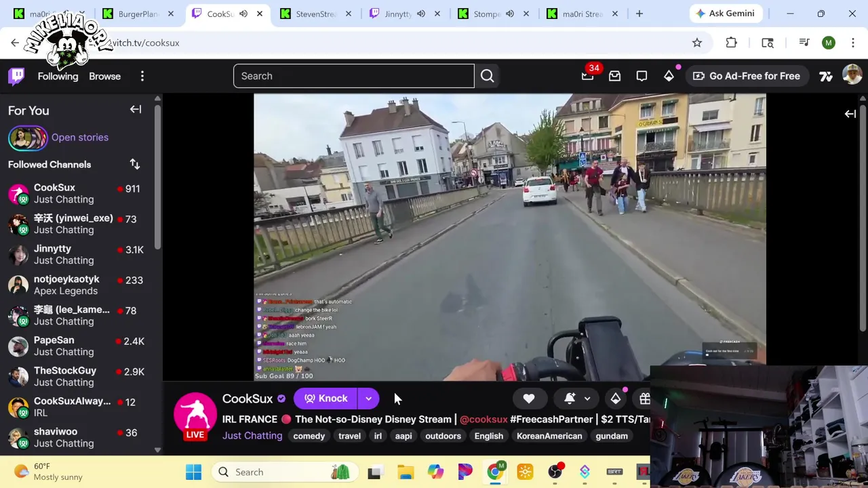Expand the chat panel arrow
Viewport: 868px width, 488px height.
[850, 114]
